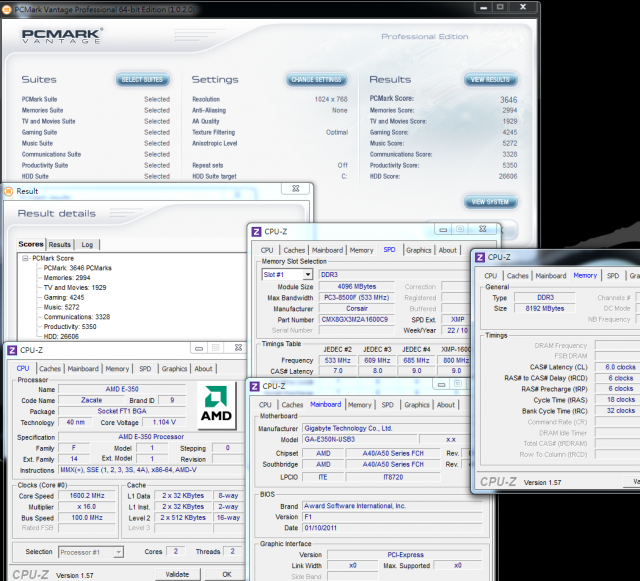Viewport: 640px width, 581px height.
Task: Click the orange icon in the Result window title
Action: (9, 191)
